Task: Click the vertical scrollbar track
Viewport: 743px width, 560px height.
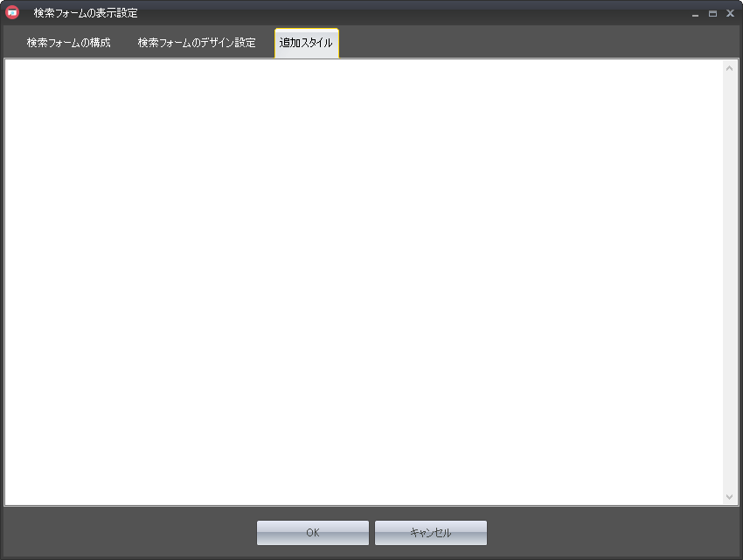Action: [730, 280]
